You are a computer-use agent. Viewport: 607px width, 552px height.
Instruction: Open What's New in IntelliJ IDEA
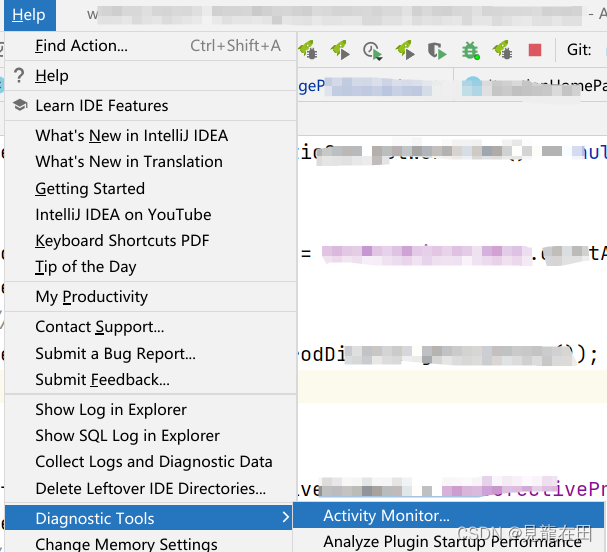click(151, 136)
